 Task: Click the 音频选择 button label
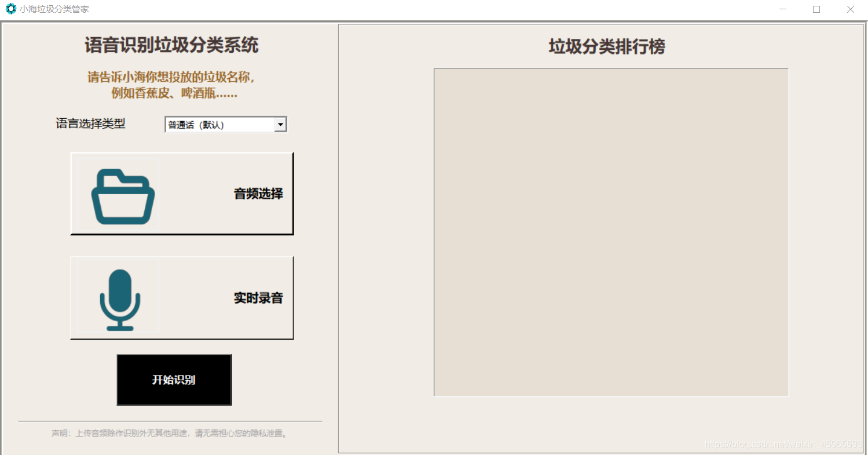(x=258, y=194)
